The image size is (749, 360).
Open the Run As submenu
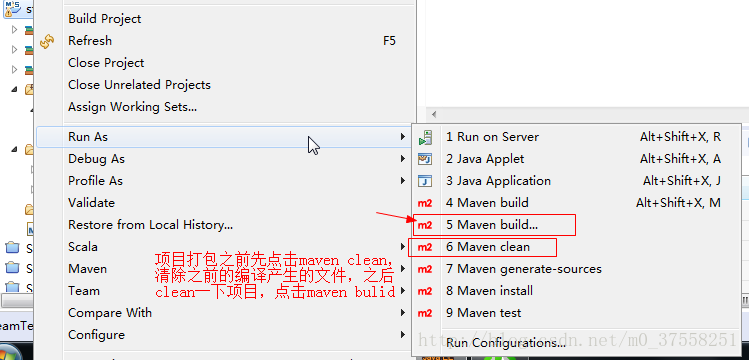[225, 137]
